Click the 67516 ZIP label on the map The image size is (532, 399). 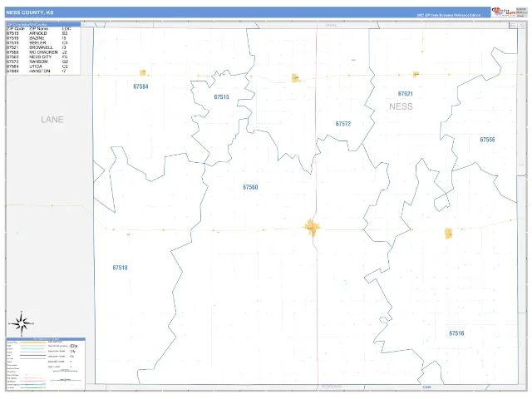456,333
